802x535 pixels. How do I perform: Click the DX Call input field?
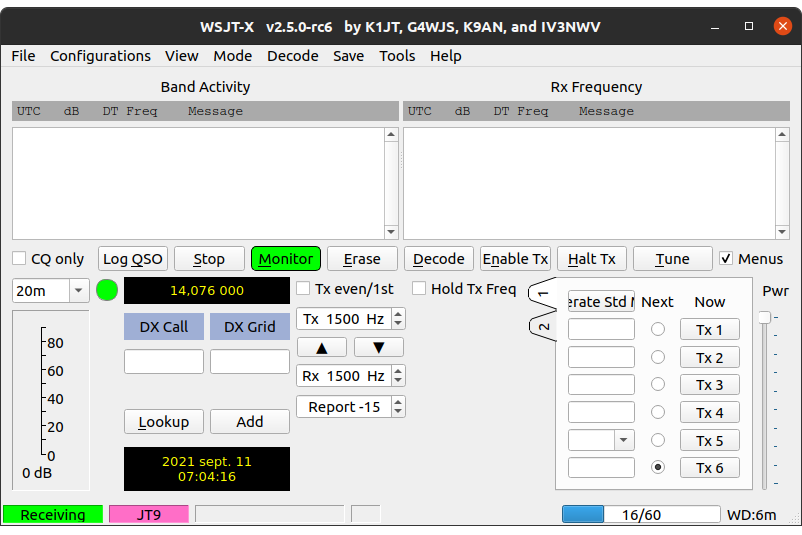click(164, 362)
